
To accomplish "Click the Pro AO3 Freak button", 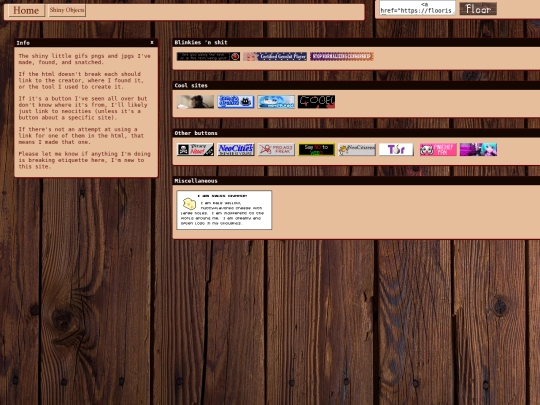I will pos(276,149).
